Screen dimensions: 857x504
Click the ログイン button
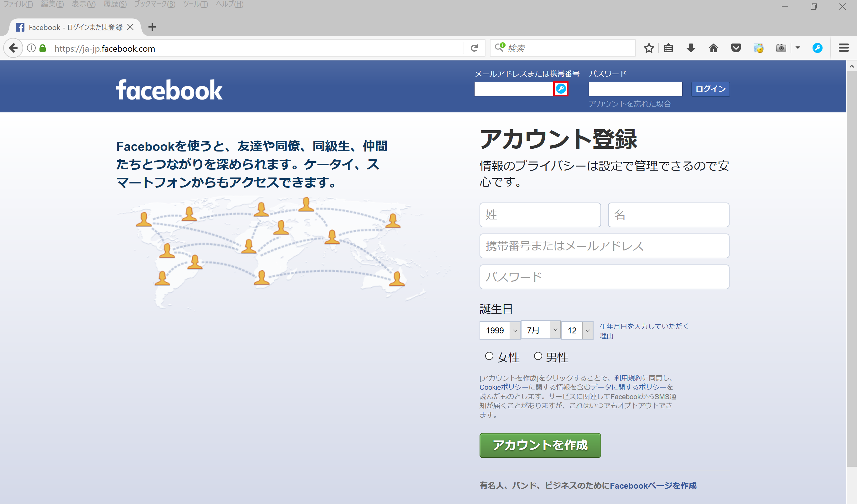(710, 89)
